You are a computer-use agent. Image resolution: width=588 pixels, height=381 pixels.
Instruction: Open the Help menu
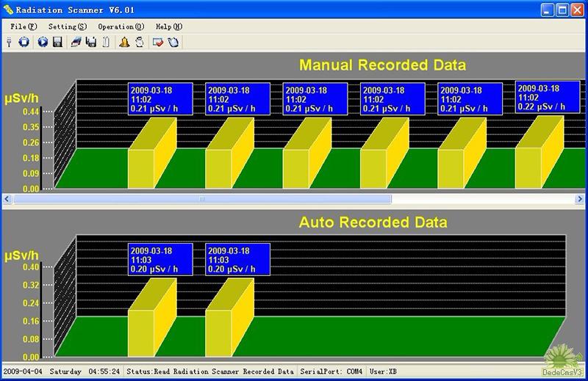168,26
